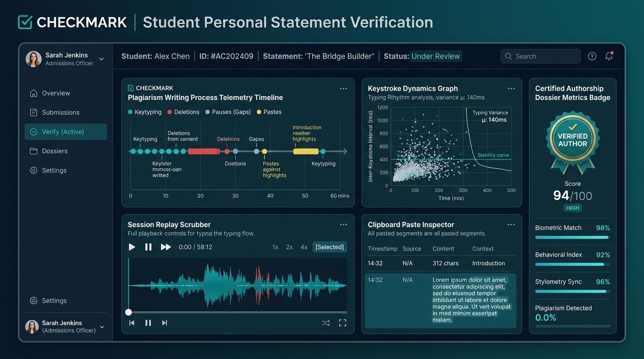The width and height of the screenshot is (644, 359).
Task: Select the pasted Lorem ipsum content row
Action: pos(440,300)
